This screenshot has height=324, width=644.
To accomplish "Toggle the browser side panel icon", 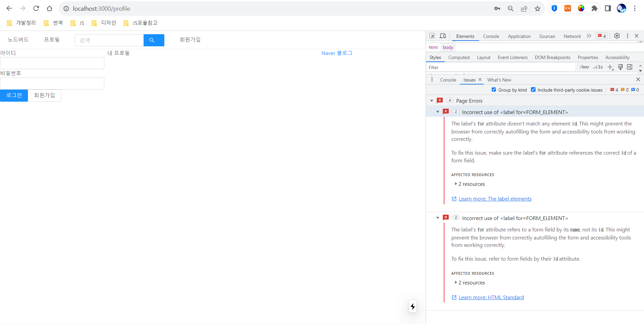I will coord(608,8).
